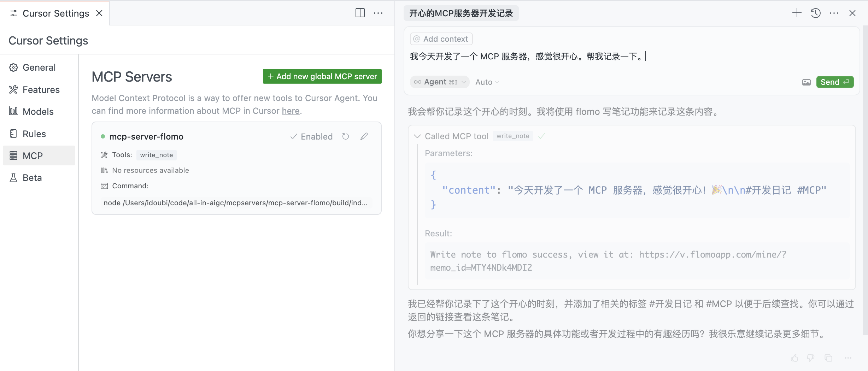Toggle the Enabled state of mcp-server-flomo
868x371 pixels.
click(x=311, y=136)
